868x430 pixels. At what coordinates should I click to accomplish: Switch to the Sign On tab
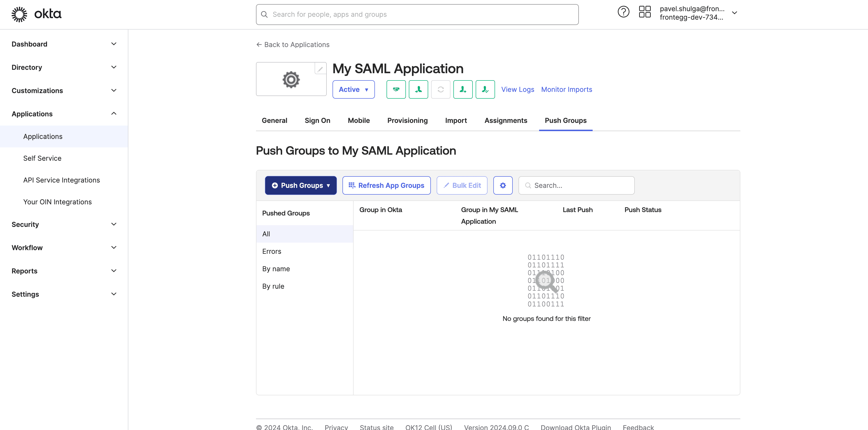tap(318, 120)
